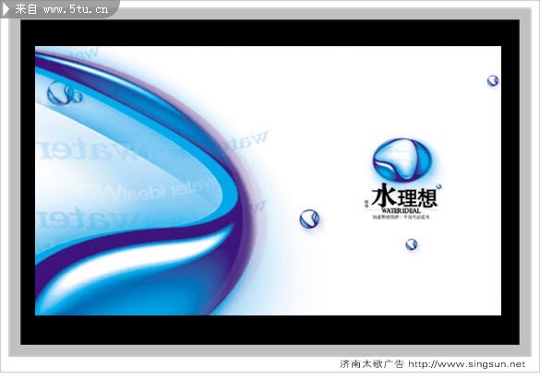
Task: Click the www.5tu.cn source label
Action: click(x=76, y=9)
